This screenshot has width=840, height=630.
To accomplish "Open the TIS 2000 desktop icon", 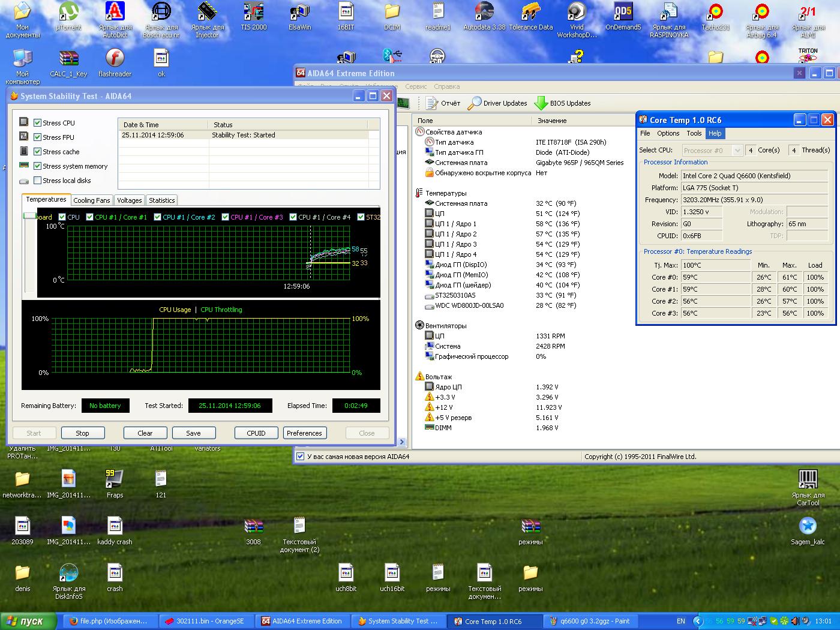I will pos(253,13).
